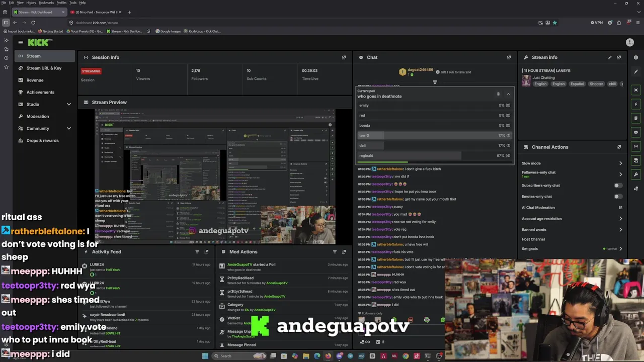
Task: Open the Bookmarks browser menu
Action: (x=46, y=3)
